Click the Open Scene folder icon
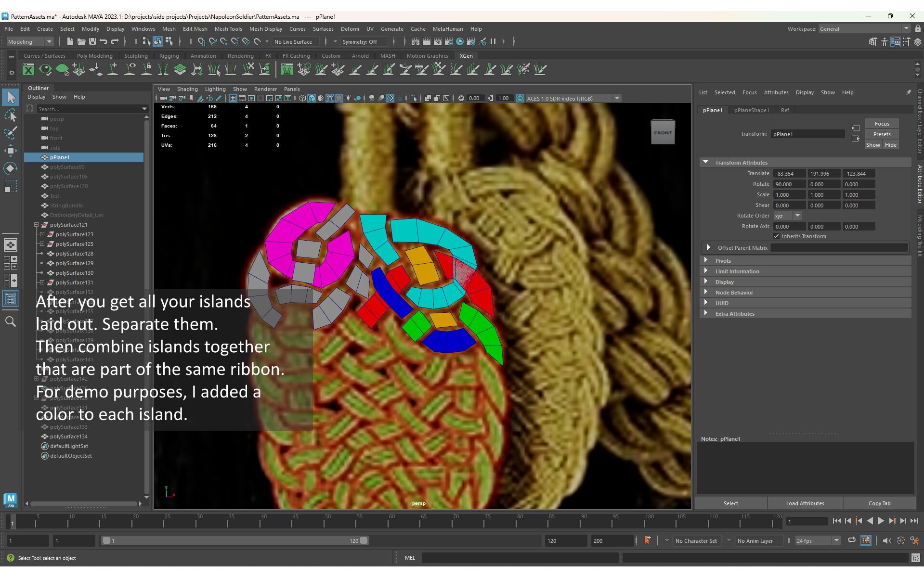924x577 pixels. 81,42
